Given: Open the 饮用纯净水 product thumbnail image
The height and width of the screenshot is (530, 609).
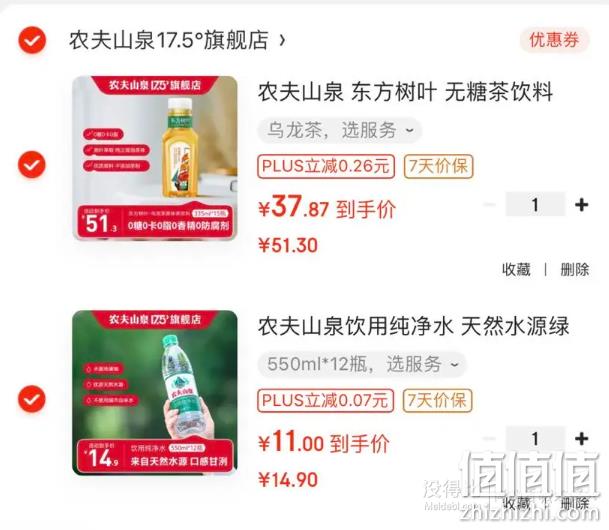Looking at the screenshot, I should [x=155, y=393].
